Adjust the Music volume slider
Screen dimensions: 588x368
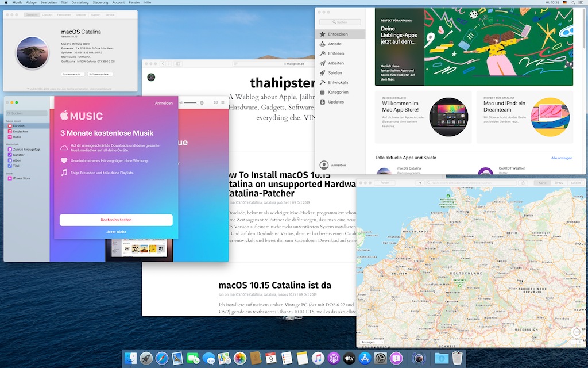[x=193, y=102]
